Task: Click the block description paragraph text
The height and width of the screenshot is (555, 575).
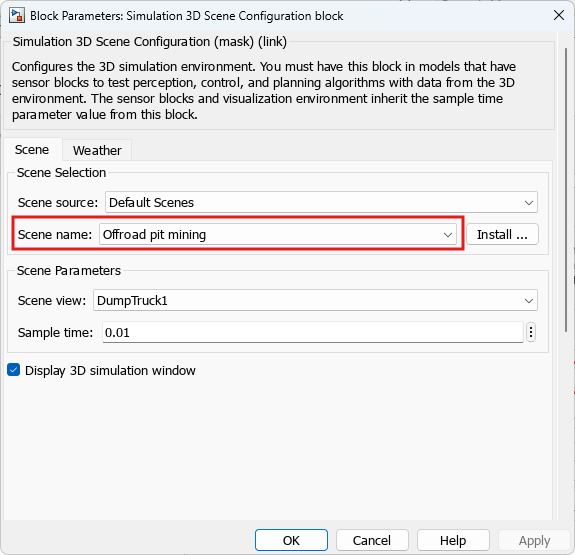Action: pos(264,91)
